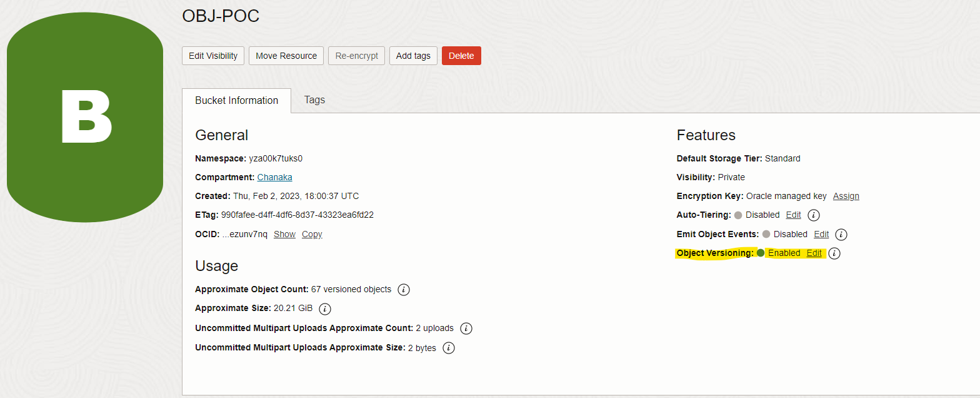Show the full OCID value

(x=284, y=234)
